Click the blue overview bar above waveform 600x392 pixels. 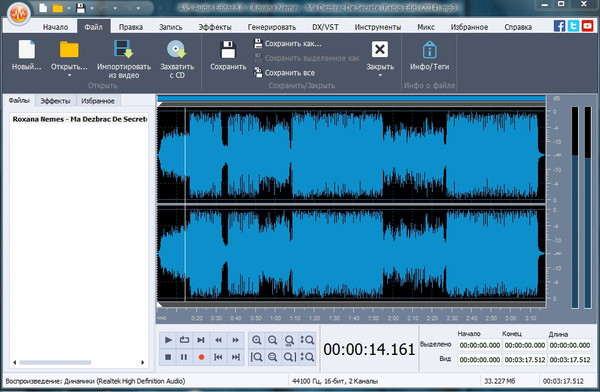[x=352, y=99]
